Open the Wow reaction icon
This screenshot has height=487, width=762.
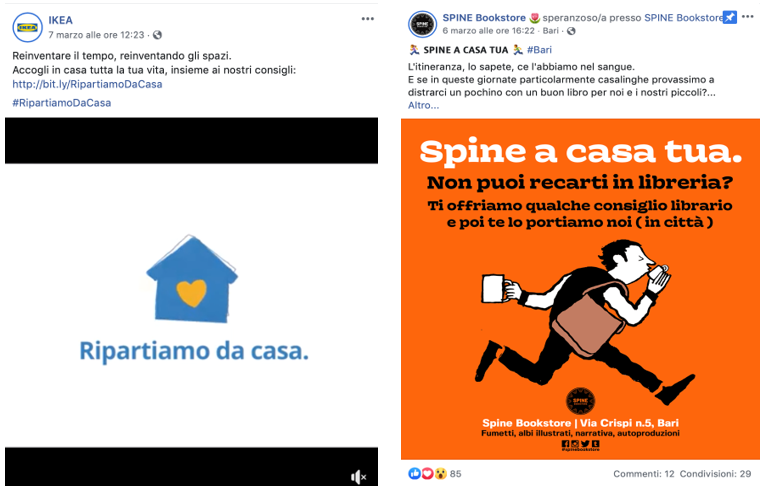pyautogui.click(x=440, y=473)
